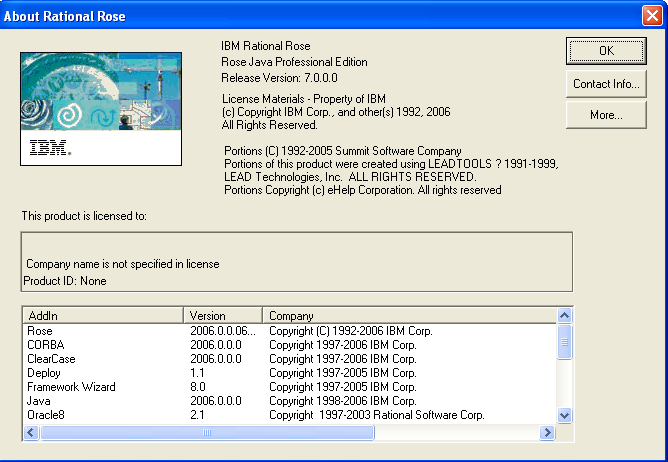
Task: Click the vertical scrollbar up arrow
Action: click(564, 315)
